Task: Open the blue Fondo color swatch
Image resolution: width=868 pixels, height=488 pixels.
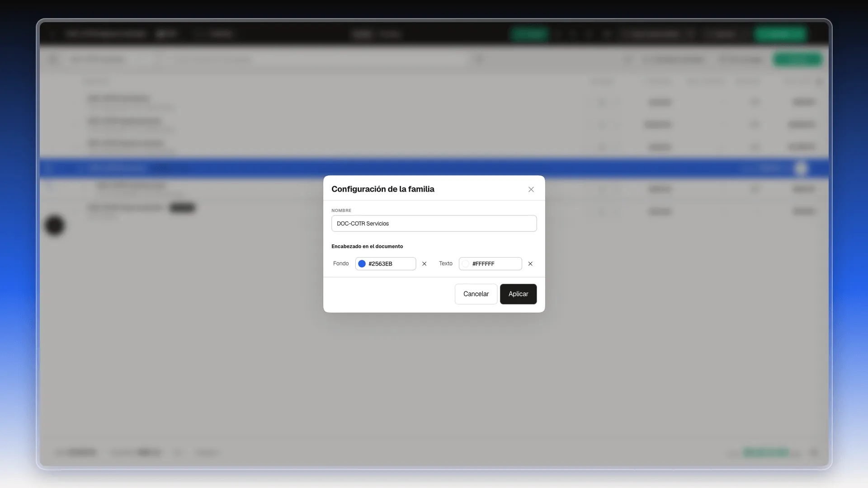Action: 362,263
